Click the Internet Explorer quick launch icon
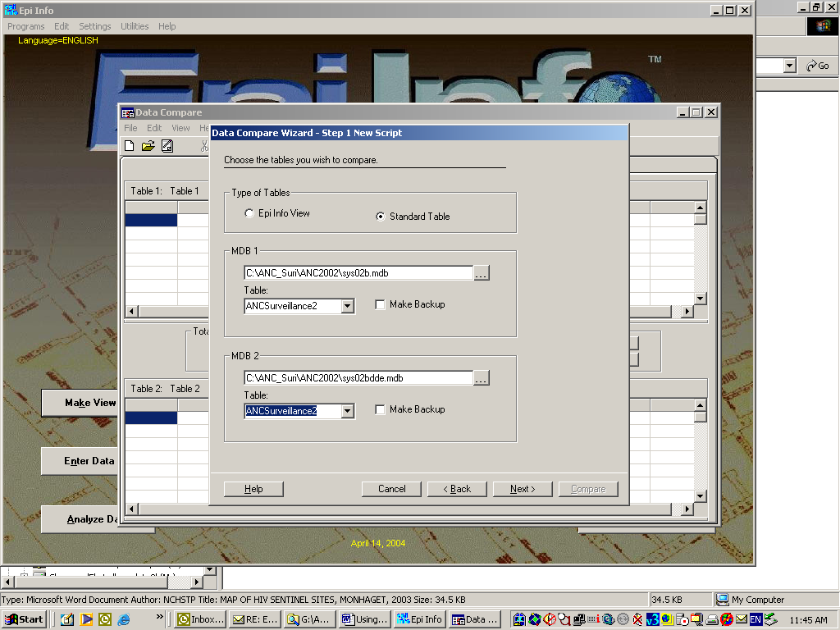840x630 pixels. pos(124,619)
